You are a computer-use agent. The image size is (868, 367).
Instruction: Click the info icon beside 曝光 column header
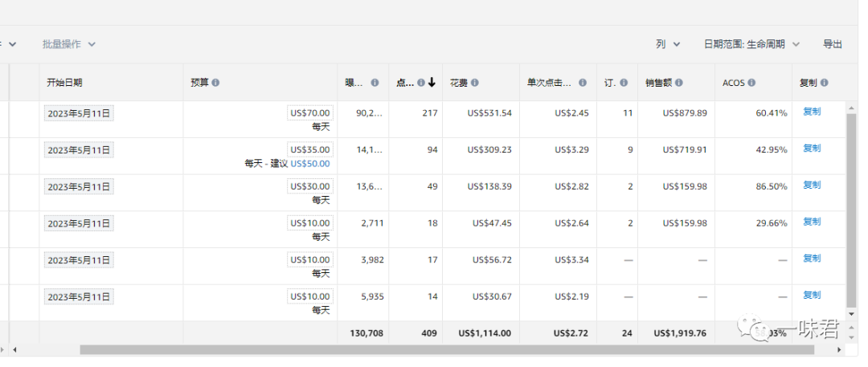pyautogui.click(x=375, y=83)
